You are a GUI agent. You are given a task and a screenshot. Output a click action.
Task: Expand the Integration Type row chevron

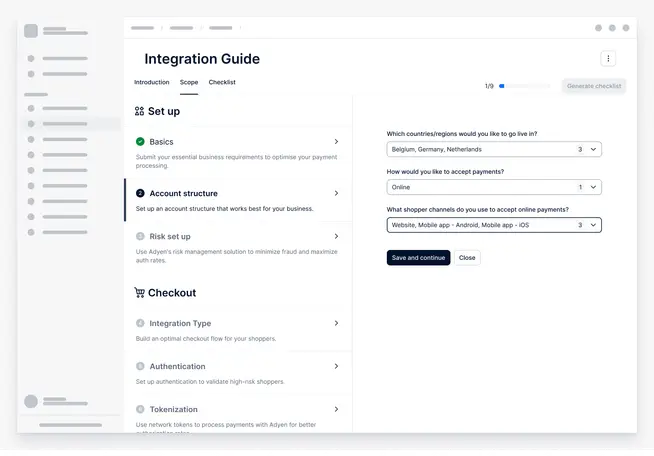[336, 323]
